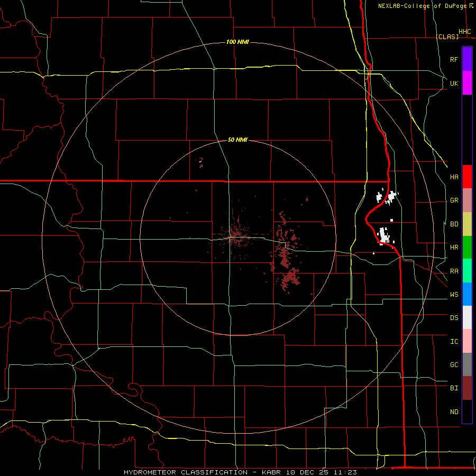Click the "UK" legend label

pos(454,83)
